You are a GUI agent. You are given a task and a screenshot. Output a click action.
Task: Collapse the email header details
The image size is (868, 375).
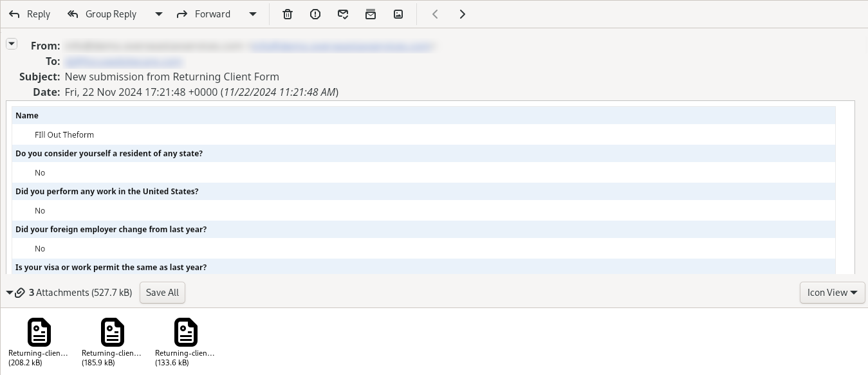[x=12, y=44]
